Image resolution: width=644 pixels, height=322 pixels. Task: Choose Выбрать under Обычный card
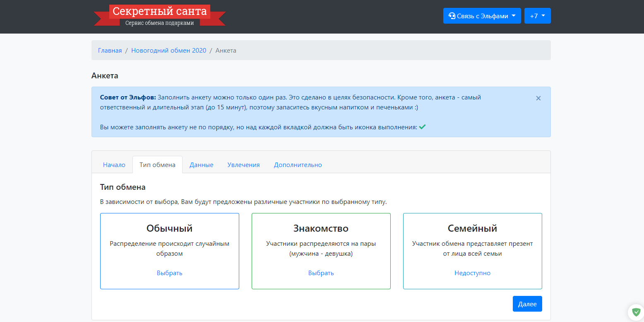[169, 273]
